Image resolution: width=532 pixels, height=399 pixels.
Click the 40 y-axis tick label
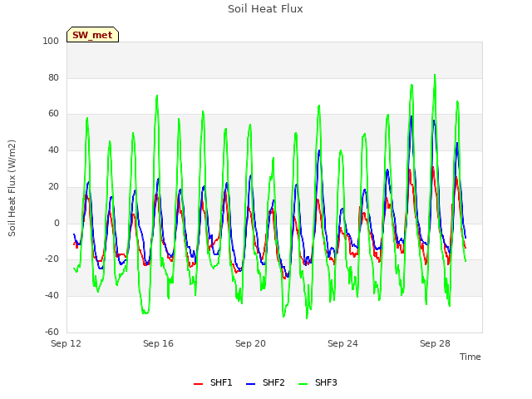point(53,150)
